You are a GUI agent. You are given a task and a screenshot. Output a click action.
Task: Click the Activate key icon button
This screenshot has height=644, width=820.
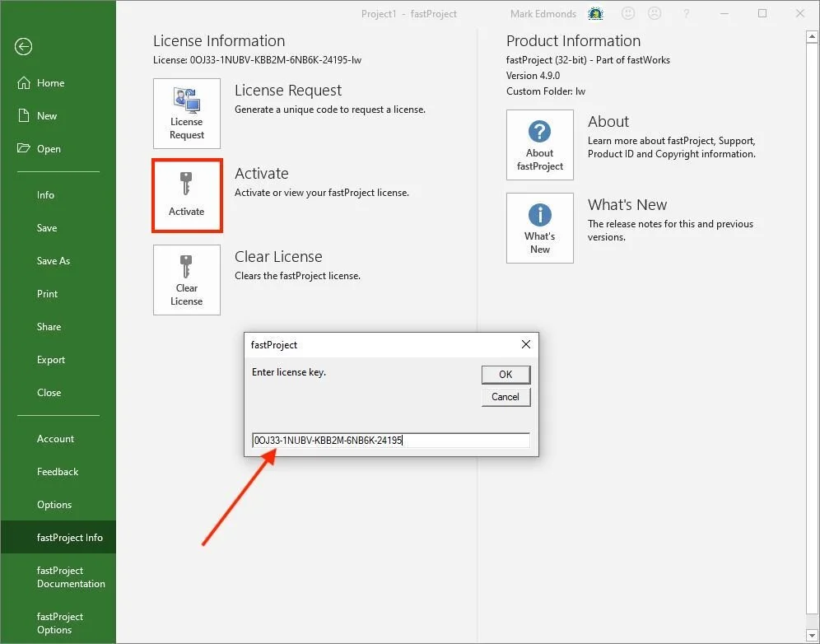tap(187, 196)
